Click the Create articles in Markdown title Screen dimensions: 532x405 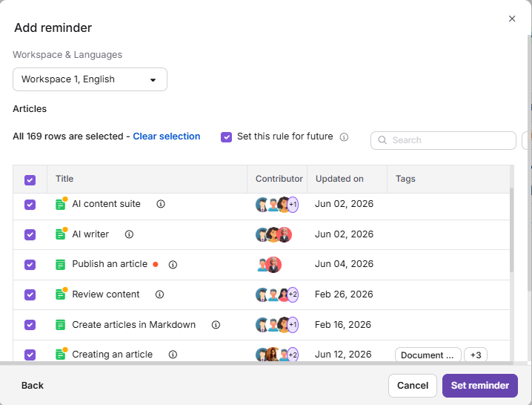[x=133, y=324]
